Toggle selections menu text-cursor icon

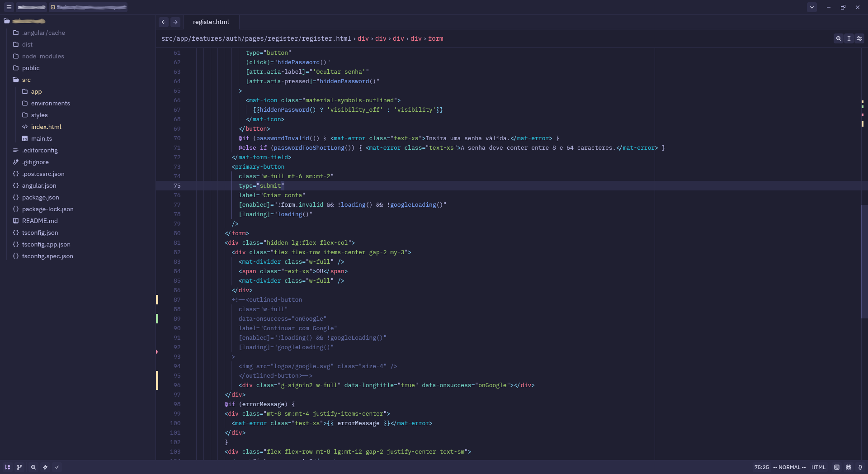pyautogui.click(x=849, y=38)
